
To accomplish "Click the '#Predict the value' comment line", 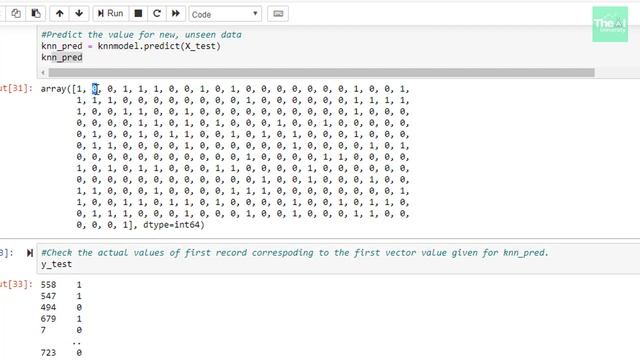I will [x=141, y=35].
